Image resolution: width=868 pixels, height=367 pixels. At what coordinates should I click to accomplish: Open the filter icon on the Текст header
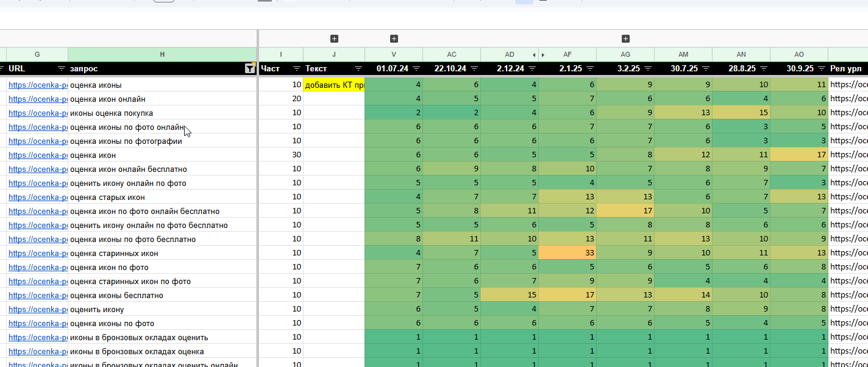coord(358,69)
